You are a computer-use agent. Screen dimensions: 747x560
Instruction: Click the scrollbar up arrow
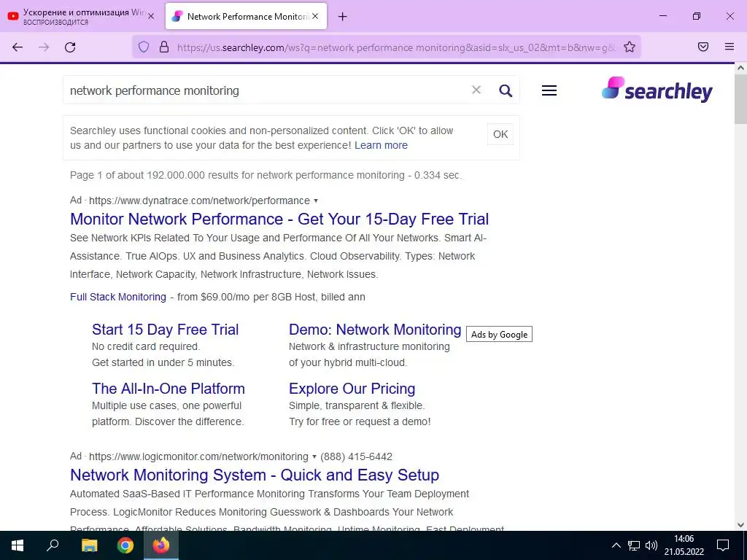pyautogui.click(x=740, y=68)
